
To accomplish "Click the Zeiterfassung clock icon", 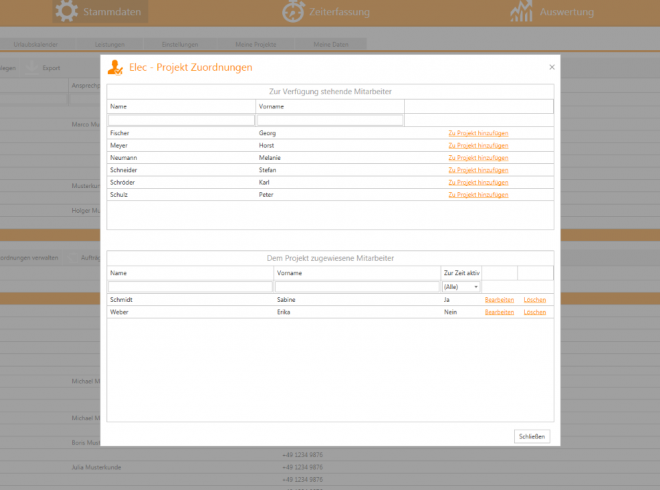I will click(293, 12).
